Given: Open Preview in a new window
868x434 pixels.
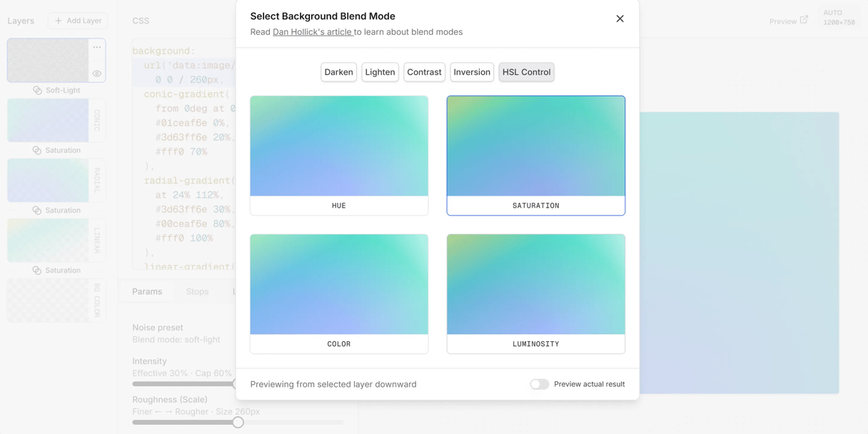Looking at the screenshot, I should tap(789, 21).
